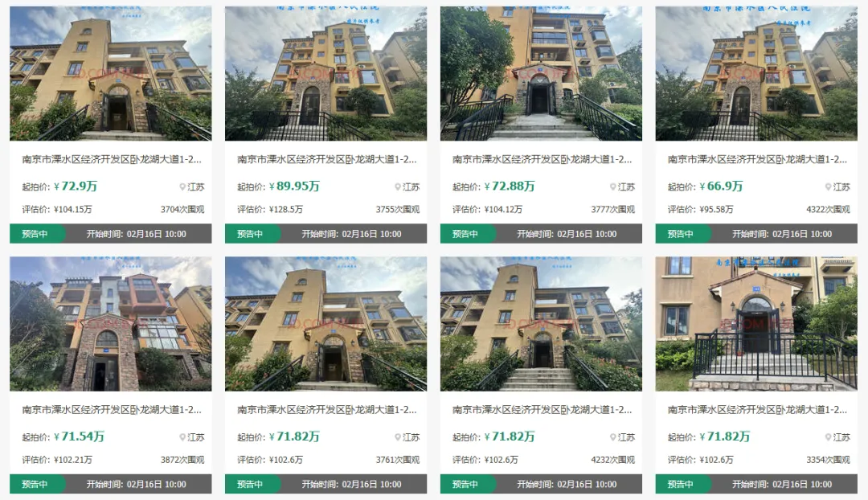Click location pin icon on ¥89.95万 listing
The height and width of the screenshot is (500, 868).
398,187
